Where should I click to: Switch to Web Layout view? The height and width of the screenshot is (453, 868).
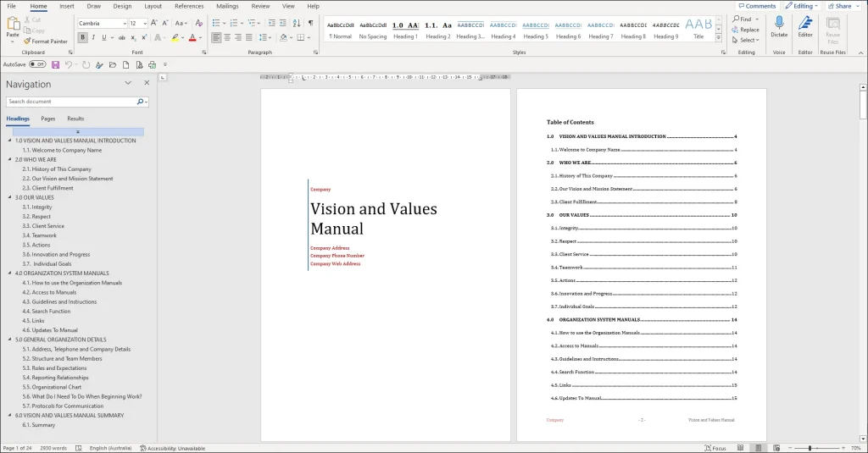tap(776, 448)
